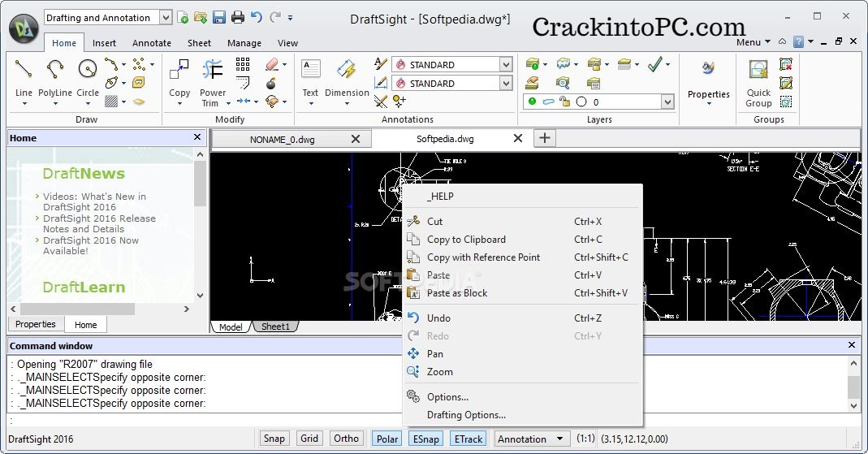This screenshot has width=868, height=454.
Task: Toggle ESnap off
Action: (x=426, y=439)
